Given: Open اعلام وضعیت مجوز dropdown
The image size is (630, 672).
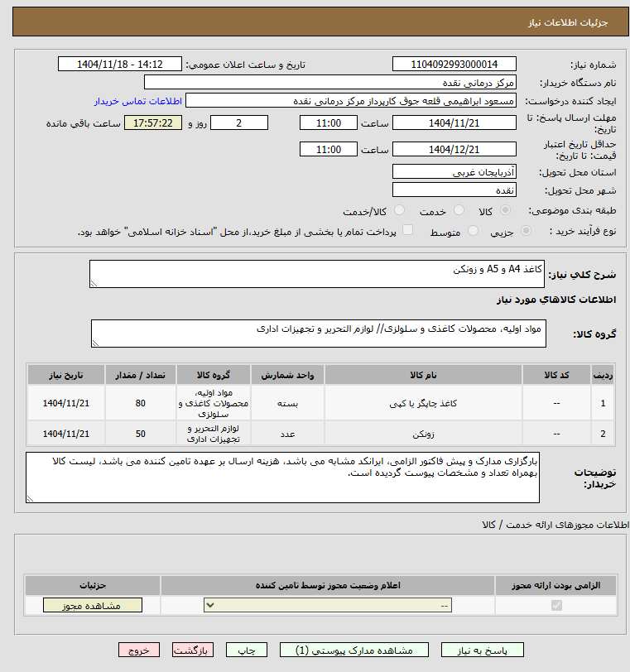Looking at the screenshot, I should pyautogui.click(x=328, y=605).
